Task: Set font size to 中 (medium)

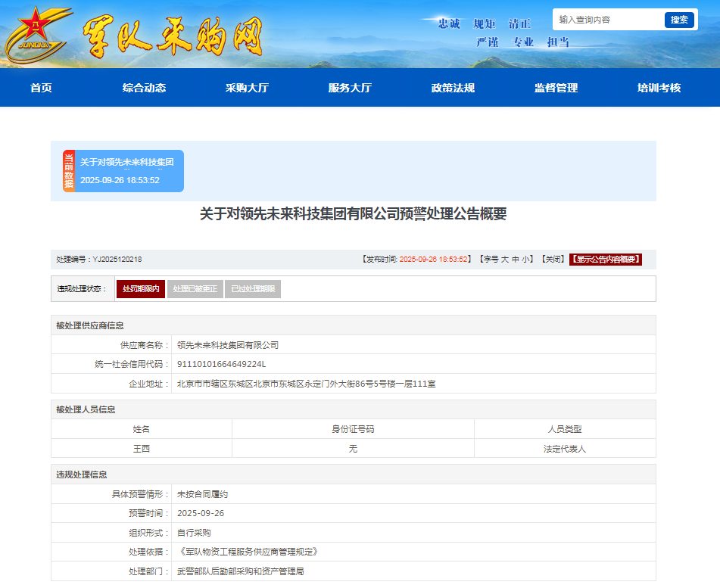Action: [x=516, y=260]
